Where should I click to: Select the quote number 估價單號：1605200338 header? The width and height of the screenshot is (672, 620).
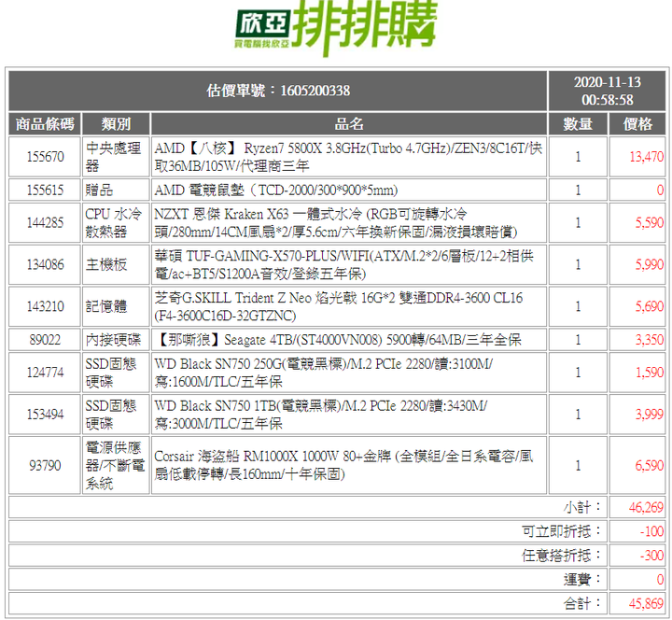coord(278,91)
